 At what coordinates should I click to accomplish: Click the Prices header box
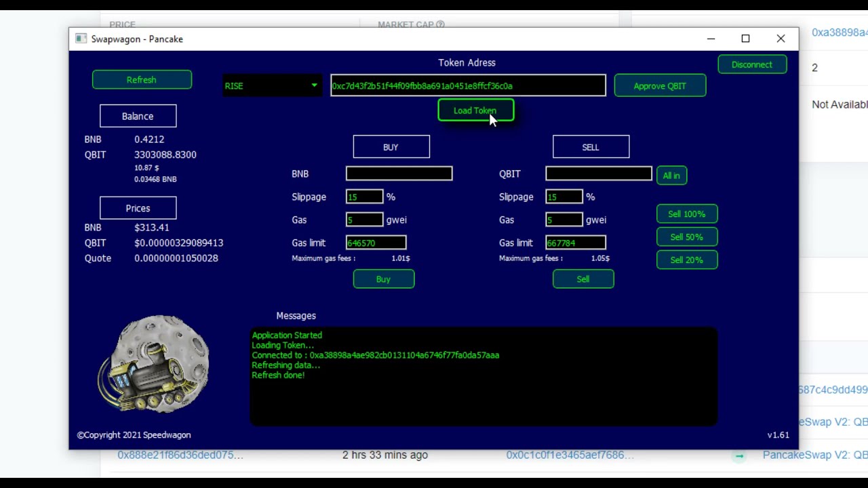click(138, 208)
